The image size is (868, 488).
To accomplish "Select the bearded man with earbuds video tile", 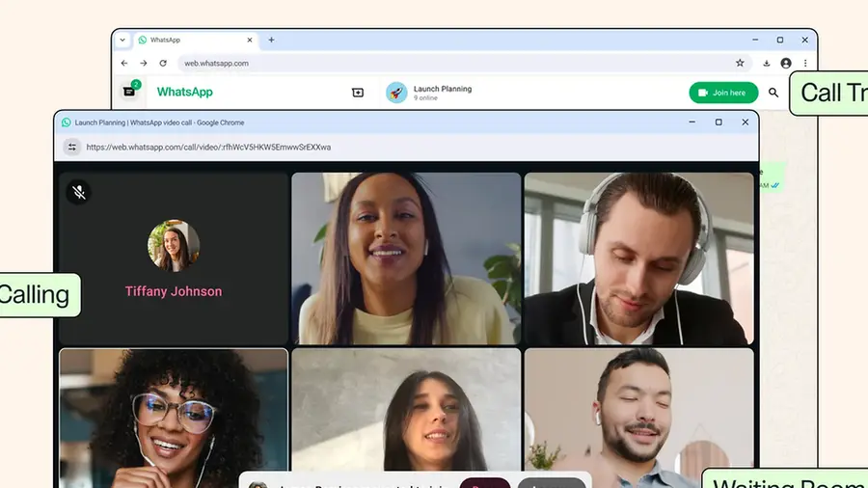I will 638,410.
